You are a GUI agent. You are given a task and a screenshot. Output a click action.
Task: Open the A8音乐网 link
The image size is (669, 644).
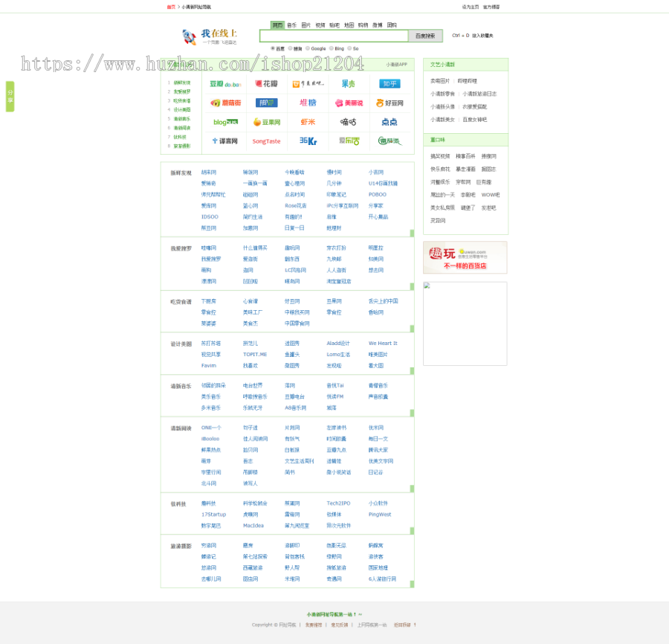pyautogui.click(x=296, y=408)
